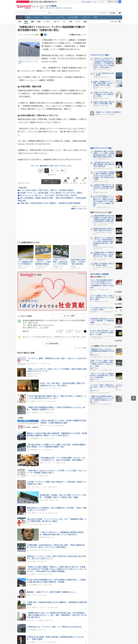Open 購入履歴 link
Screen dimensions: 138x644
click(x=112, y=13)
